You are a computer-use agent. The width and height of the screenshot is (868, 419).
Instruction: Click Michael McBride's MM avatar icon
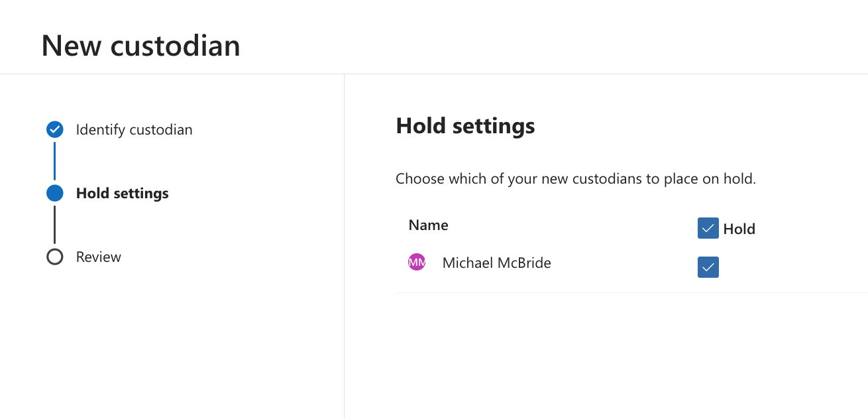click(x=417, y=263)
